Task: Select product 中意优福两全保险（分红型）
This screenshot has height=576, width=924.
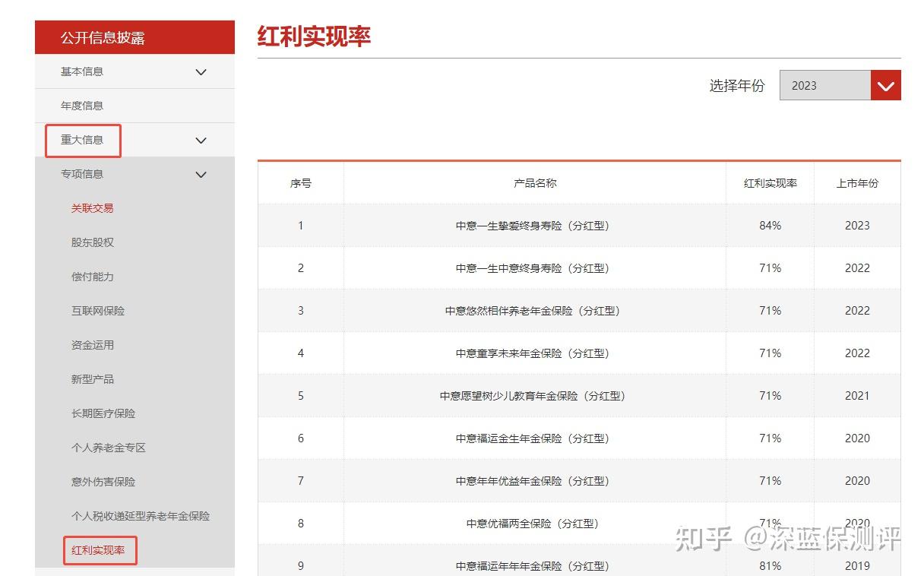Action: pos(535,524)
